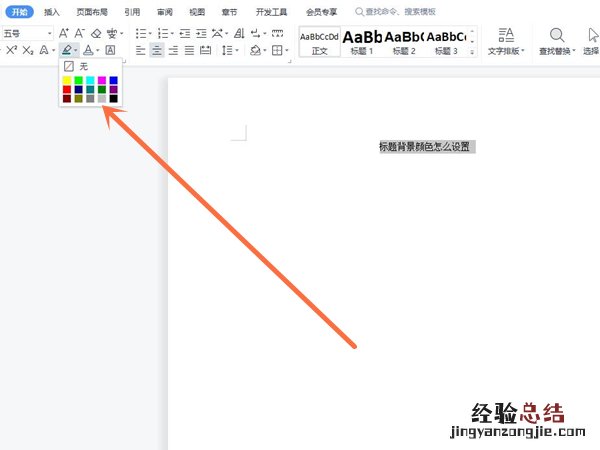Toggle the bulleted list button
This screenshot has width=600, height=450.
[x=140, y=33]
